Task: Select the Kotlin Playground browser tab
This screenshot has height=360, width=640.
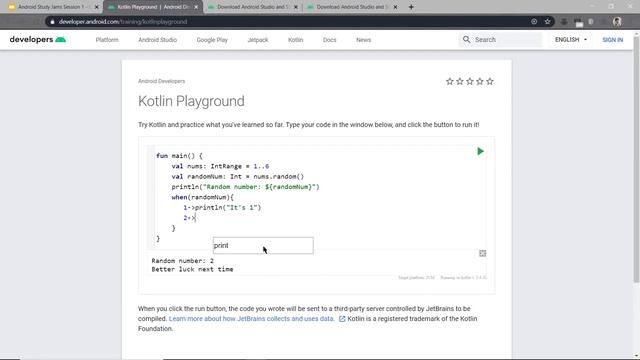Action: point(153,7)
